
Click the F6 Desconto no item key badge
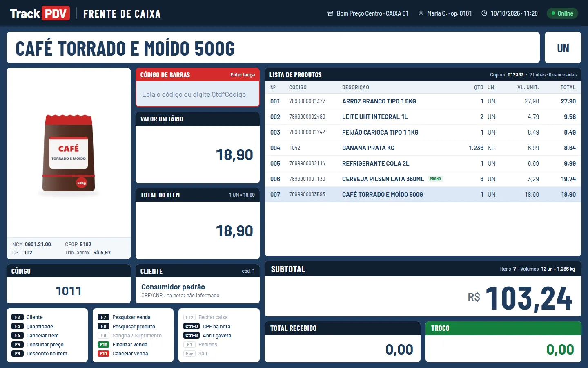pos(18,354)
